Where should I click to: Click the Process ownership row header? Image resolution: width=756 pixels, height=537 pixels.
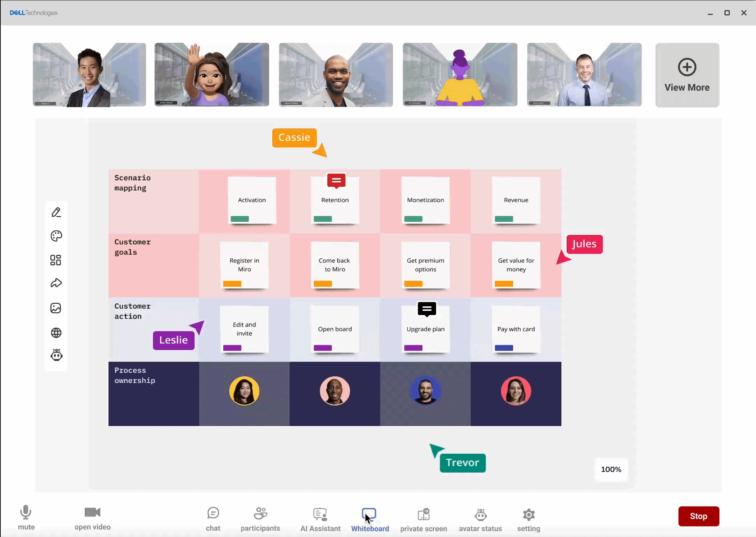(x=154, y=394)
